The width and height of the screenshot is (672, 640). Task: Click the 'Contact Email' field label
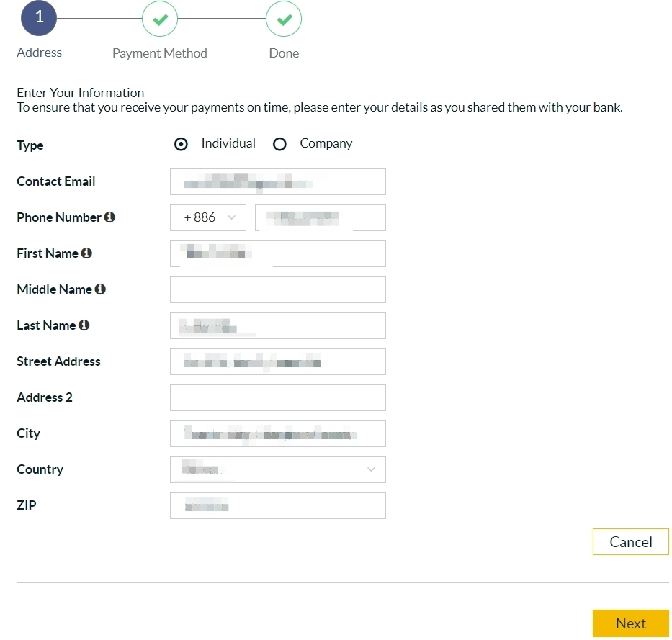pyautogui.click(x=55, y=181)
